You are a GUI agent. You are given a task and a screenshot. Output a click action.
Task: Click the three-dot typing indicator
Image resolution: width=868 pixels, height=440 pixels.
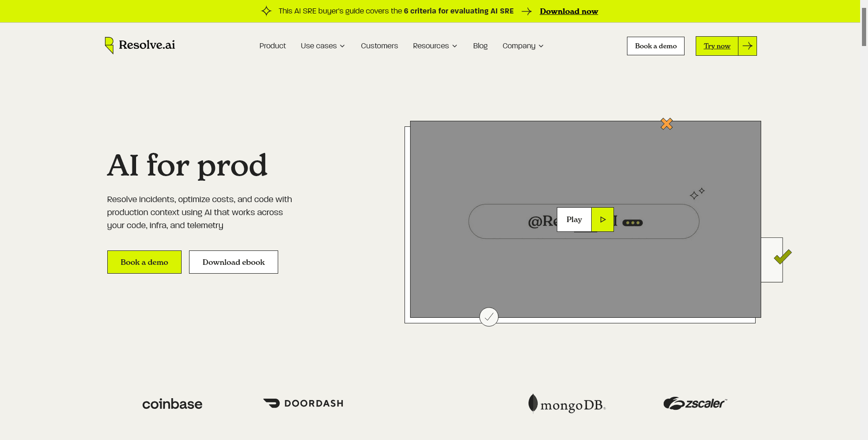pos(633,223)
